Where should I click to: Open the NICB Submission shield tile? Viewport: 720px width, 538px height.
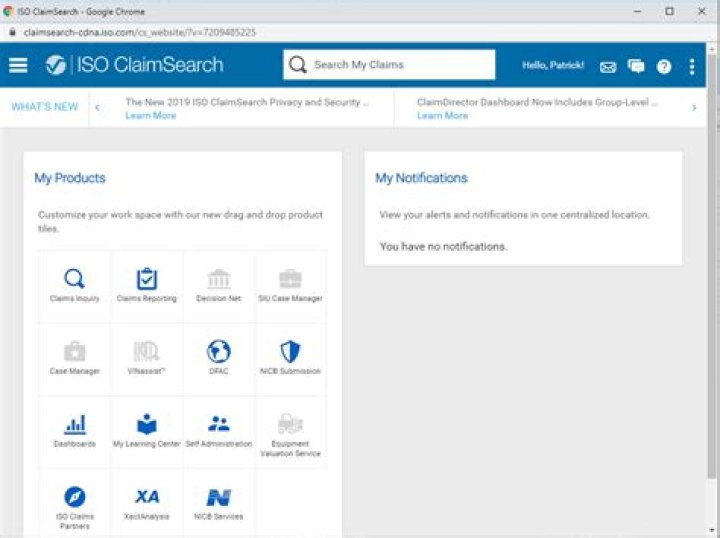pyautogui.click(x=290, y=359)
